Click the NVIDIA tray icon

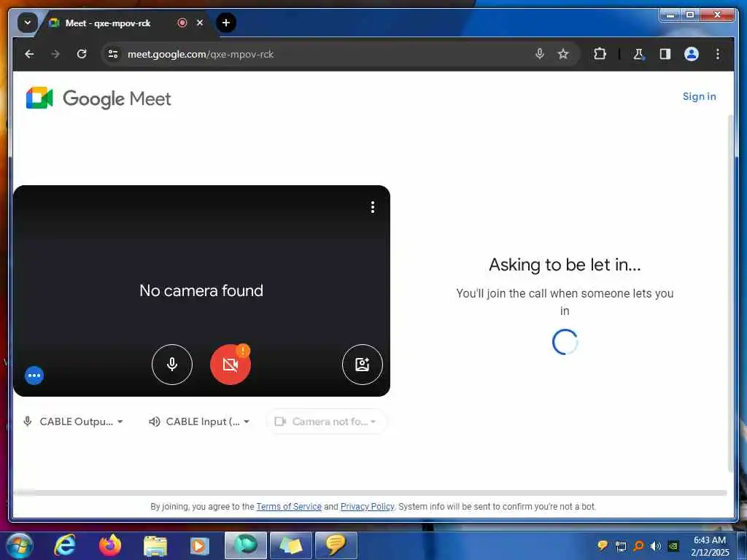pyautogui.click(x=673, y=546)
